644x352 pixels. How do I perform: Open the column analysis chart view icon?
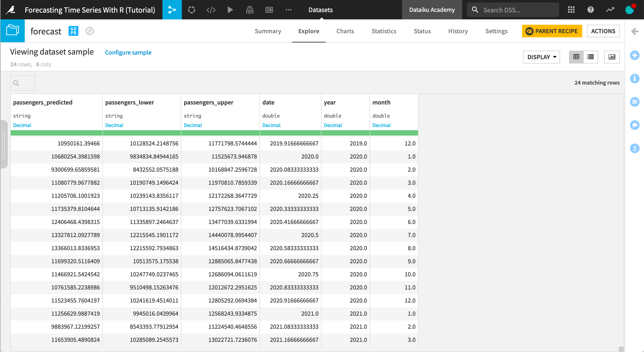(612, 57)
